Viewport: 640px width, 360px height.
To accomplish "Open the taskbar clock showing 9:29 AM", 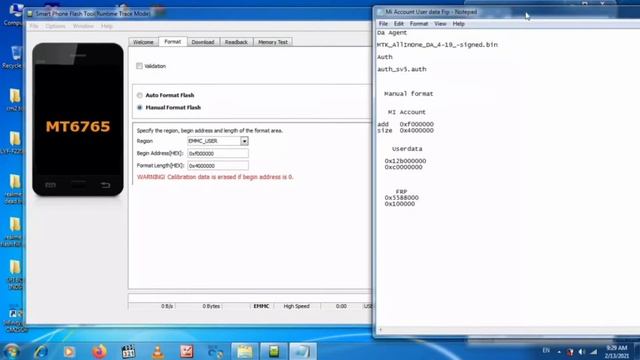I will 616,352.
